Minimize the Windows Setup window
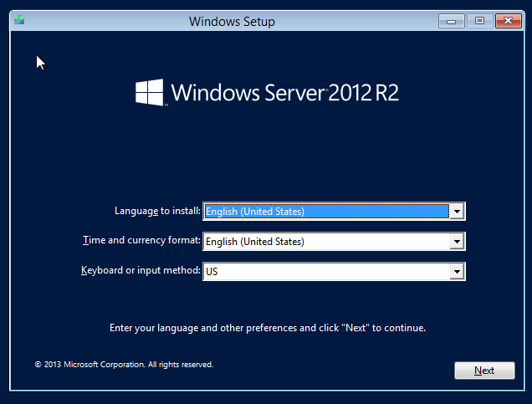Screen dimensions: 532x404 tap(452, 21)
